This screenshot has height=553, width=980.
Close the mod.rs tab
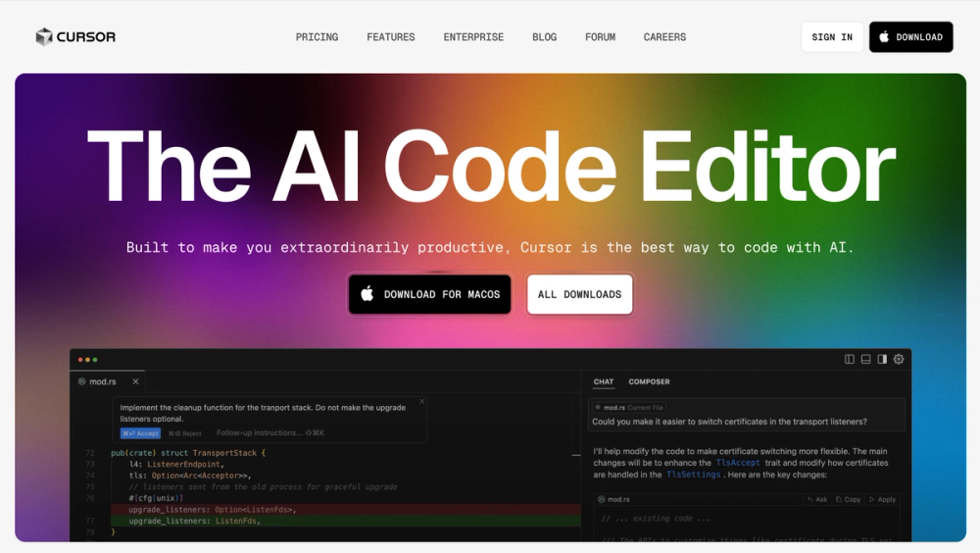coord(135,381)
